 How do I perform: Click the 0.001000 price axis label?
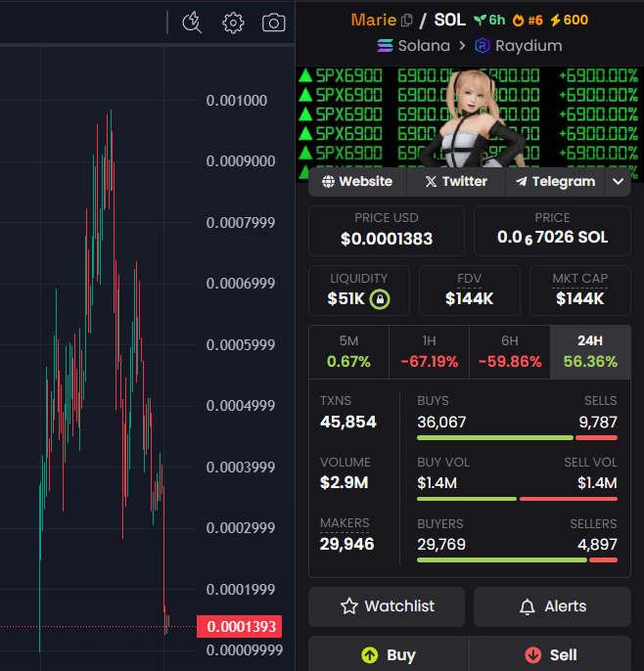(237, 101)
